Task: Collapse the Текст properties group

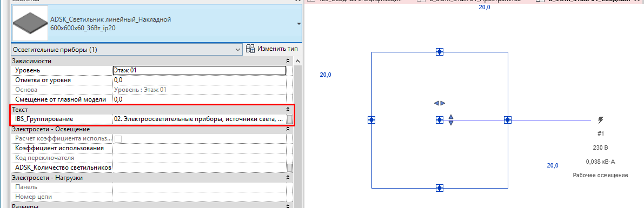Action: tap(288, 110)
